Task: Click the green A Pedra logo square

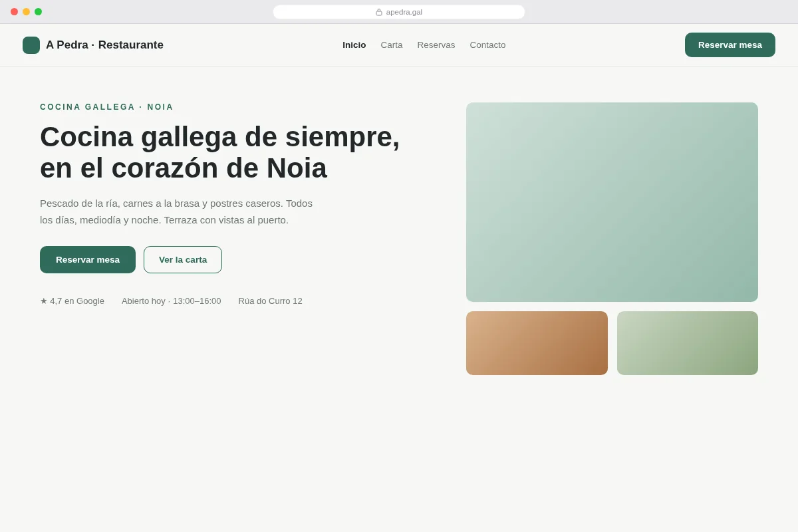Action: (31, 45)
